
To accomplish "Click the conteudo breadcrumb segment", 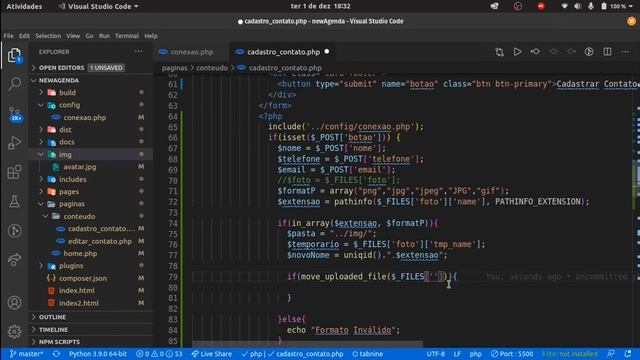I will 212,68.
